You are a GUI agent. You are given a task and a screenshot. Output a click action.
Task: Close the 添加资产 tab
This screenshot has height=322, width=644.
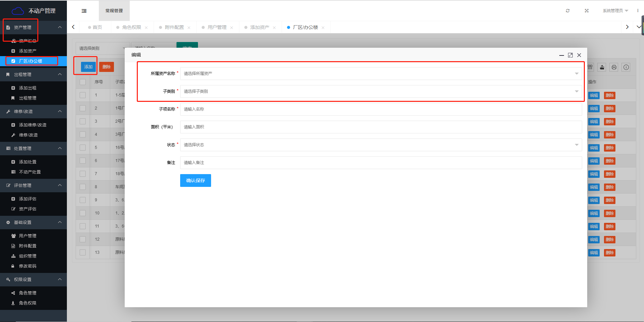pos(274,28)
